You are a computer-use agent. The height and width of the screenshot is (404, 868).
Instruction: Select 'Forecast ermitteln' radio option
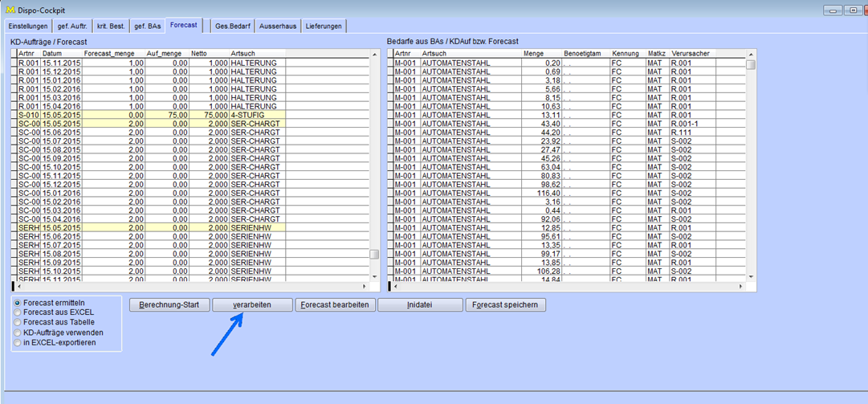(x=18, y=302)
